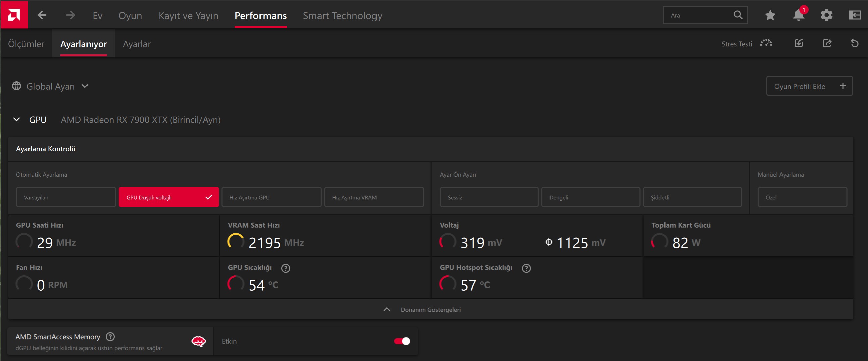Click AMD Radeon RX 7900 XTX text
Viewport: 868px width, 361px height.
140,120
